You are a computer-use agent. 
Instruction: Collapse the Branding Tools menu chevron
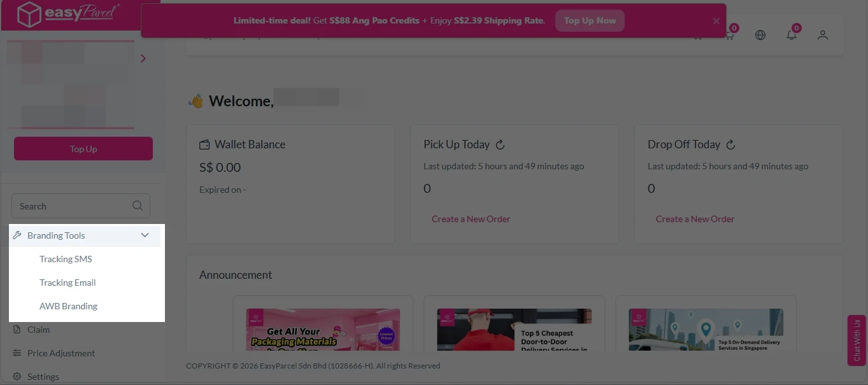(145, 235)
